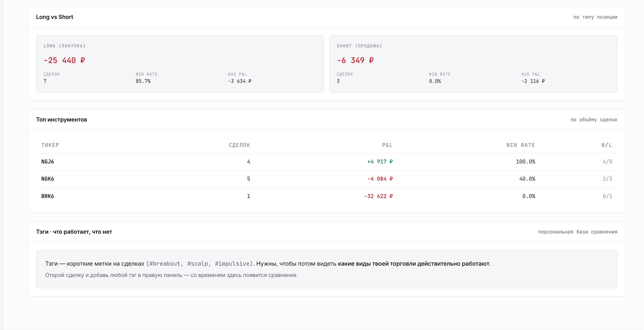Click the -32 622 ₽ P&L cell
Image resolution: width=644 pixels, height=330 pixels.
tap(378, 196)
